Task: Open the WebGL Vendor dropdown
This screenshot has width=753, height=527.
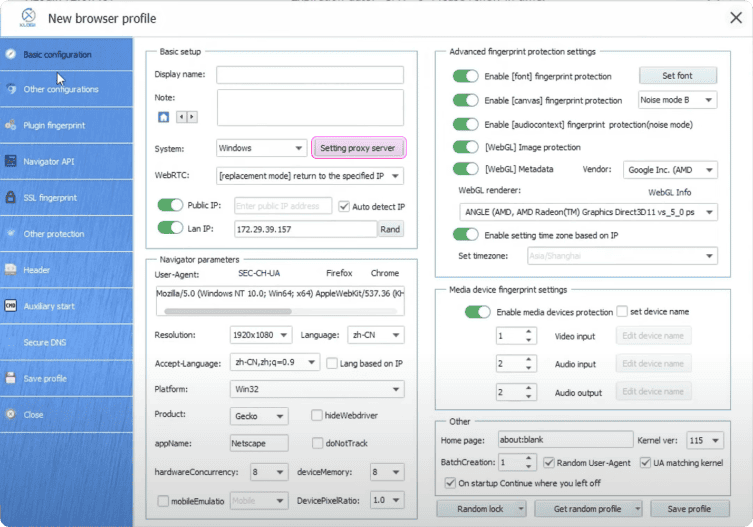Action: (x=670, y=170)
